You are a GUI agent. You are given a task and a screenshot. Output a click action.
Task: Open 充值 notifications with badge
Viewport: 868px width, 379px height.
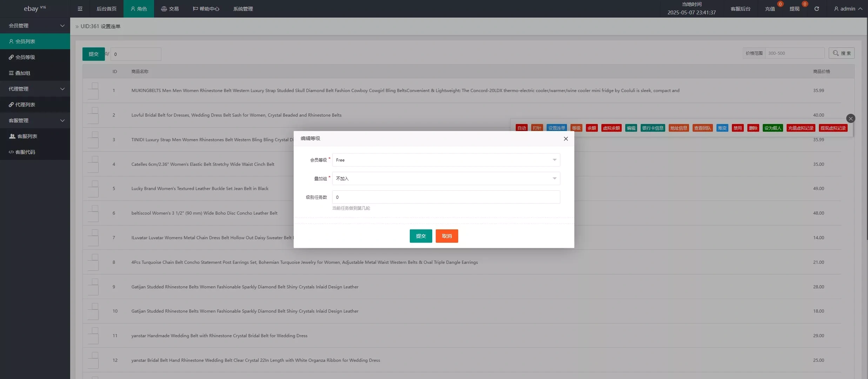[770, 9]
